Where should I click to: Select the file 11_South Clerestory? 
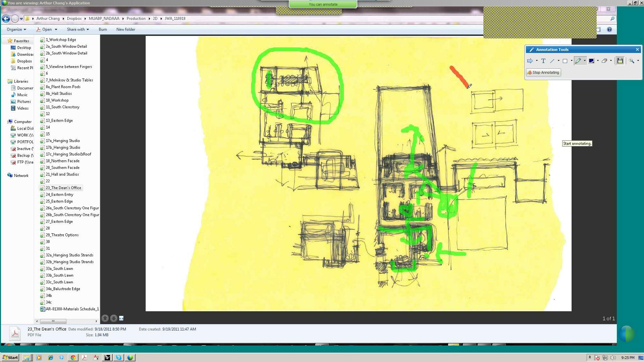click(60, 107)
